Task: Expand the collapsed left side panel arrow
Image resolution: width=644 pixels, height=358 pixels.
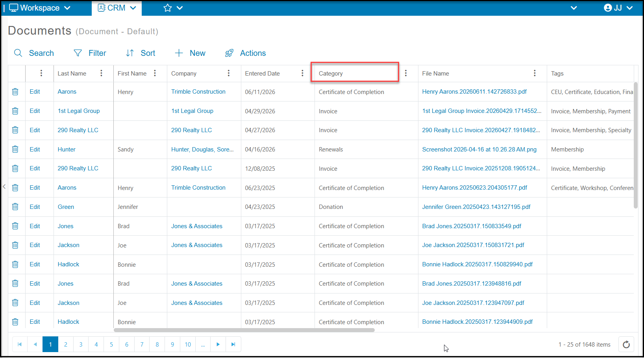Action: [4, 186]
